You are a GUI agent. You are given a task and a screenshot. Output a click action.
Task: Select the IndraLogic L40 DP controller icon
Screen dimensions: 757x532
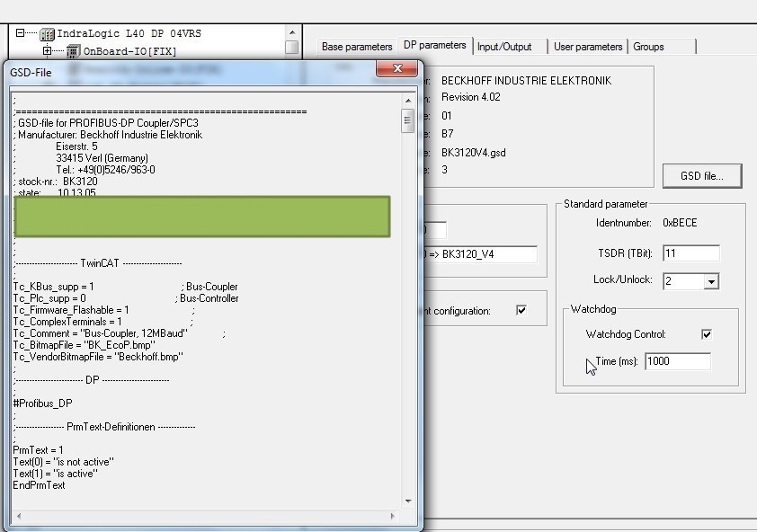[47, 34]
